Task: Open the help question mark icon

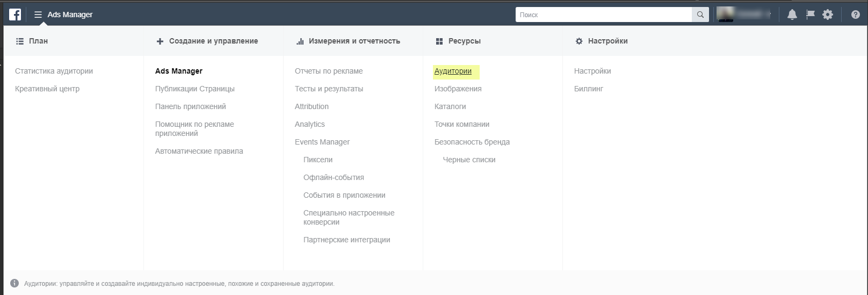Action: point(856,15)
